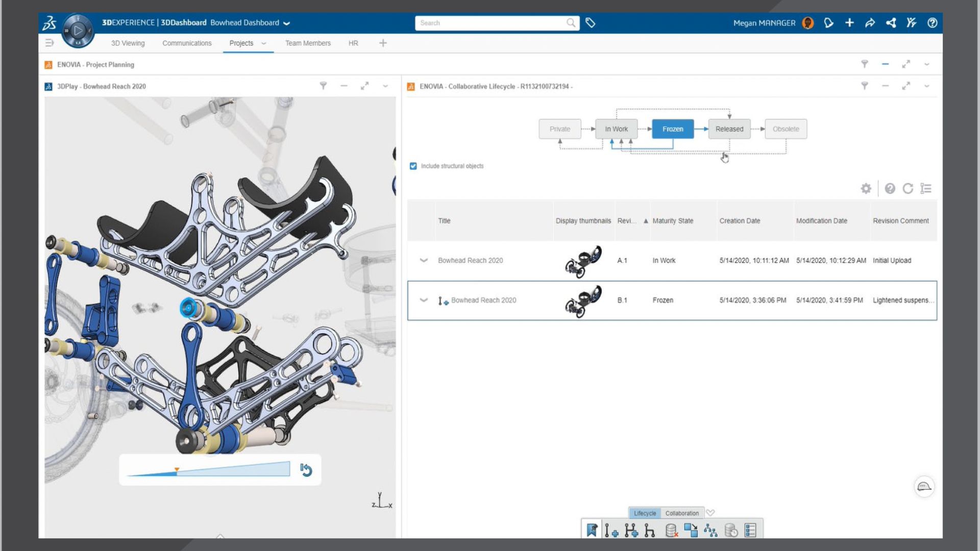Collapse the Bowhead Reach 2020 B.1 row
The height and width of the screenshot is (551, 980).
[x=424, y=300]
